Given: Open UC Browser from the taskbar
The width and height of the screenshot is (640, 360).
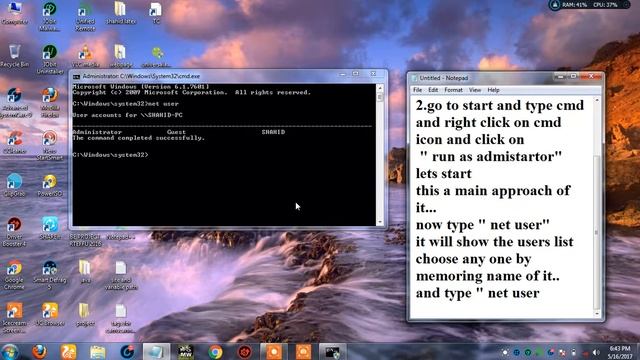Looking at the screenshot, I should [x=69, y=351].
